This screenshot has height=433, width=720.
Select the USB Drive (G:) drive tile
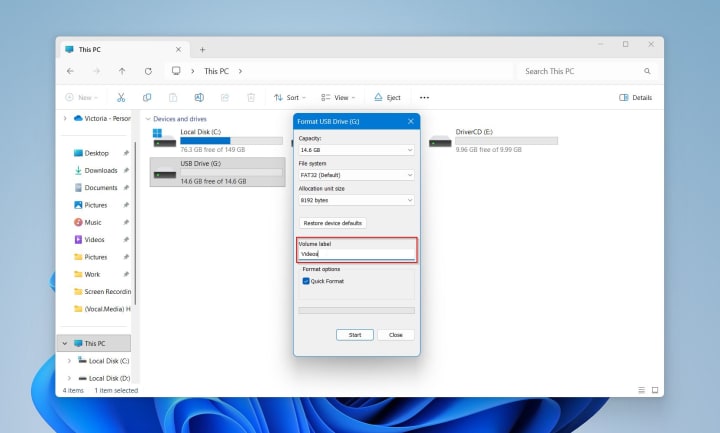(218, 172)
